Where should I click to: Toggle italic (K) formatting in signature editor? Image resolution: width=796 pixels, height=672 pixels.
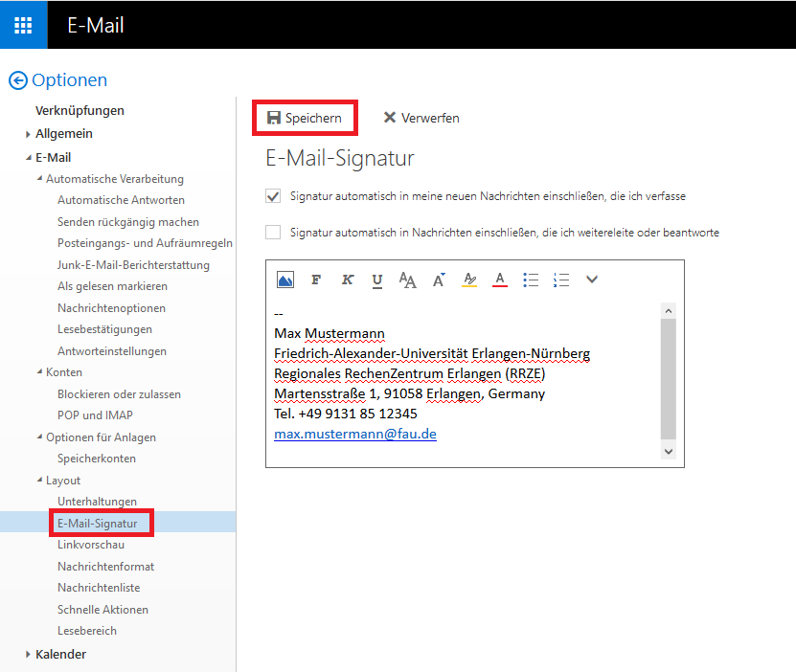[347, 280]
